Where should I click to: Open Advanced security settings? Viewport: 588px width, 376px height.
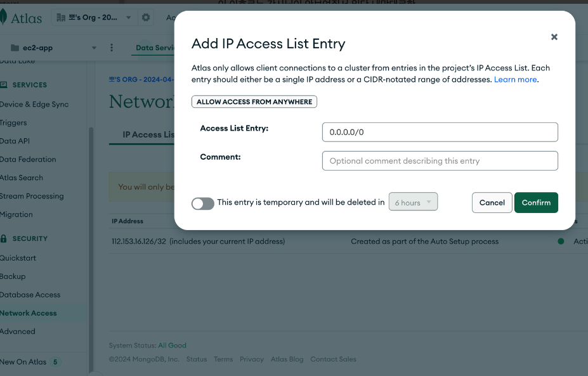pos(17,332)
